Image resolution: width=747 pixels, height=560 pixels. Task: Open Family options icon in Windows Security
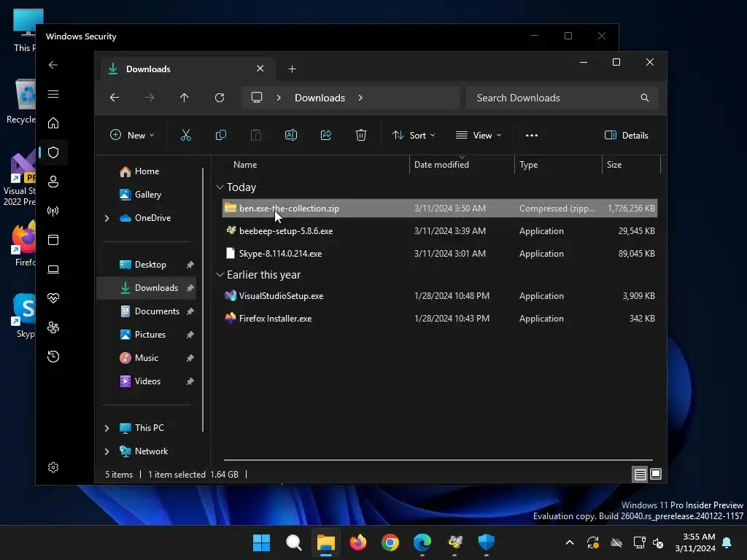click(53, 327)
